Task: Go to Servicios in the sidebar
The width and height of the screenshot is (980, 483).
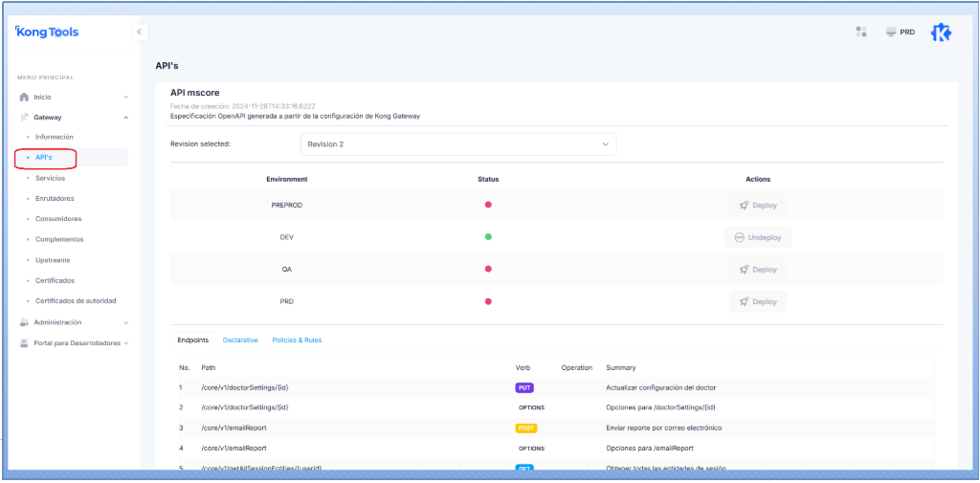Action: click(x=51, y=178)
